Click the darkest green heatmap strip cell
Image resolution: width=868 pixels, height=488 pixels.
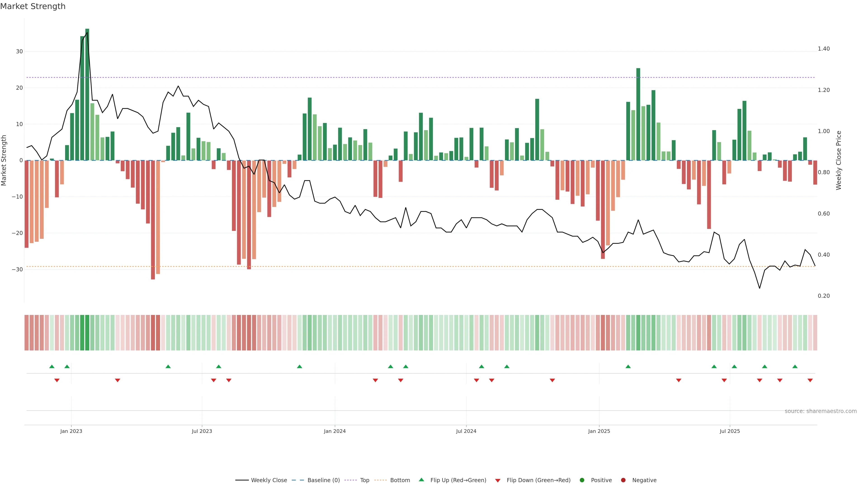[87, 332]
